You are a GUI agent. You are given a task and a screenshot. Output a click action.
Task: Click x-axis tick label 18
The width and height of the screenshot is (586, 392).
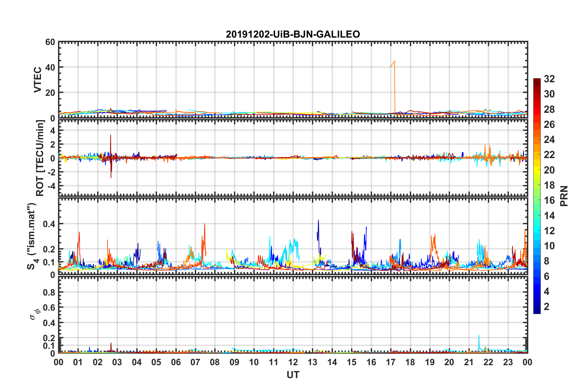pyautogui.click(x=410, y=362)
